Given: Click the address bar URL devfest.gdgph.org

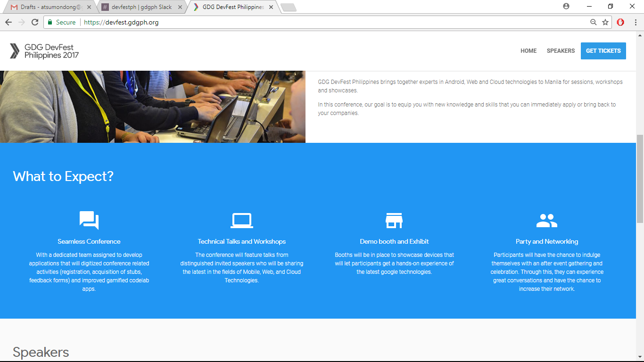Looking at the screenshot, I should pos(121,22).
